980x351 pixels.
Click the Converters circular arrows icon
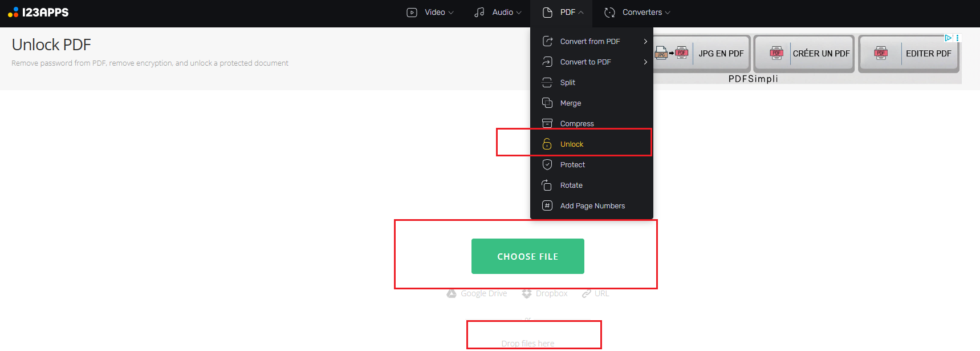click(x=609, y=12)
